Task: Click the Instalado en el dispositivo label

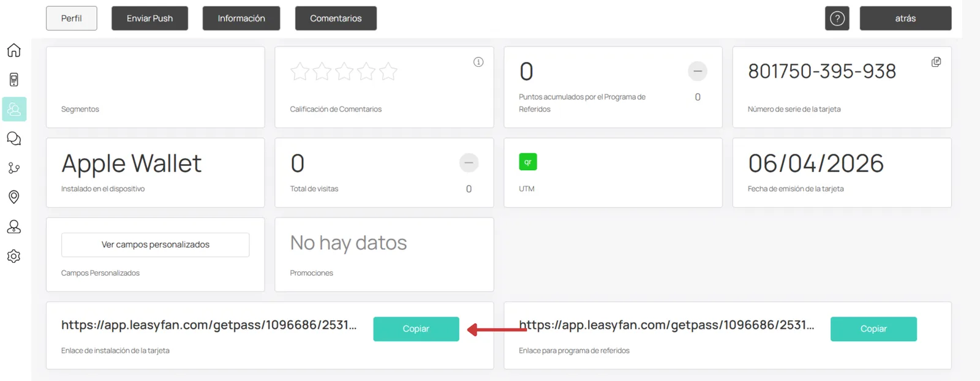Action: coord(103,189)
